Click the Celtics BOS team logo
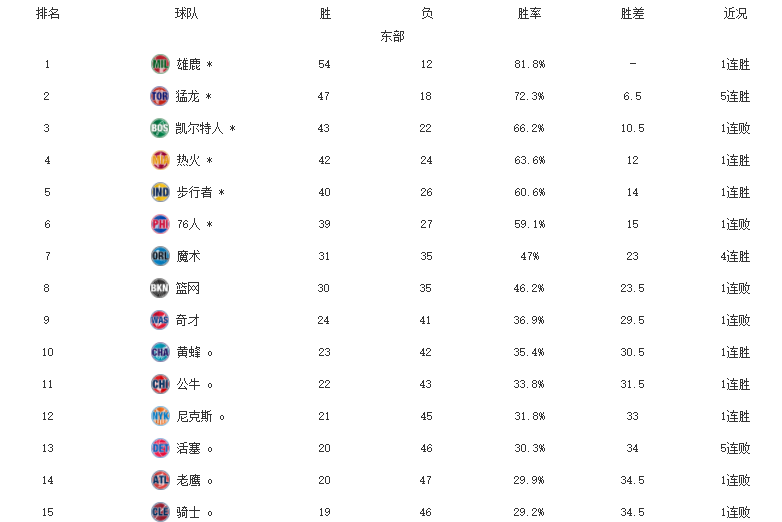Viewport: 782px width, 522px height. coord(160,128)
